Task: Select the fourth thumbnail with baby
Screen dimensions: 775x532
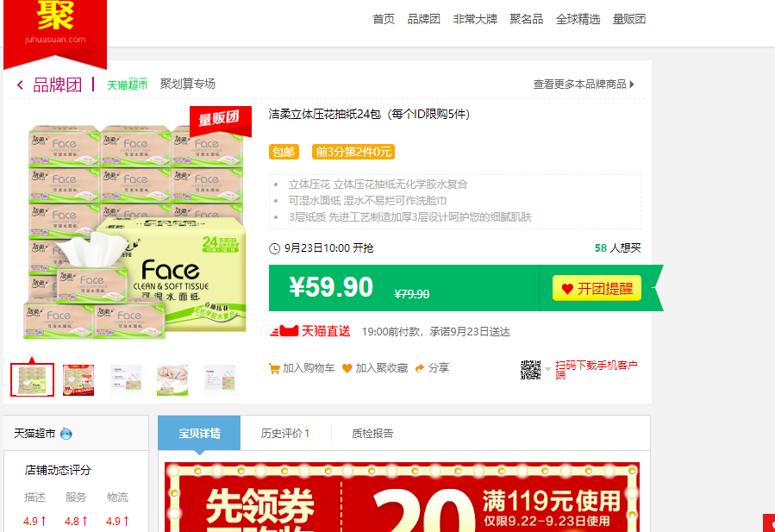Action: (172, 379)
